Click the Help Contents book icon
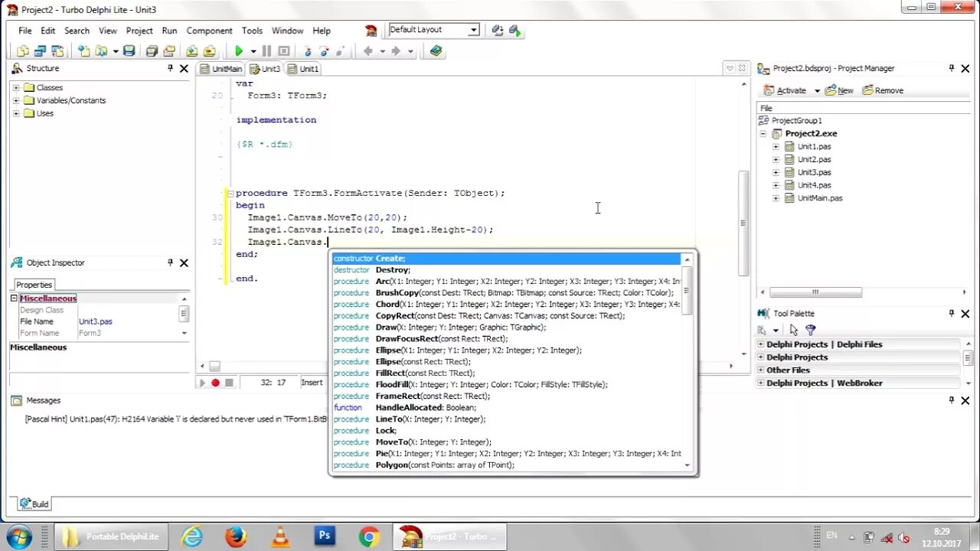This screenshot has height=551, width=980. click(x=436, y=51)
